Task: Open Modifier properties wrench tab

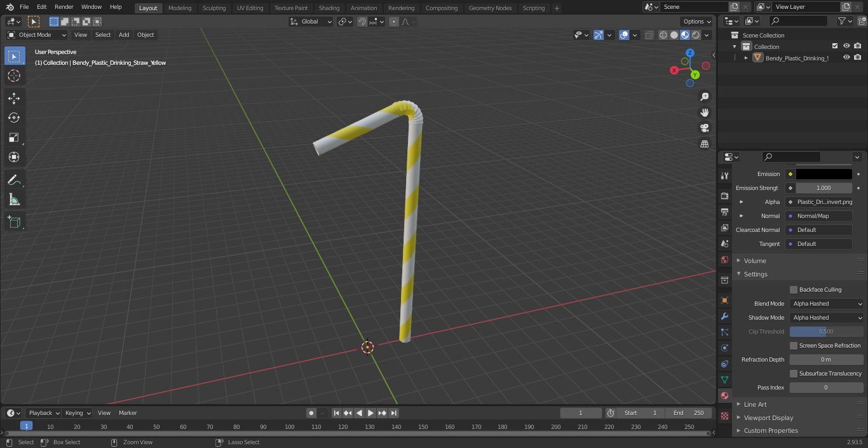Action: click(x=724, y=316)
